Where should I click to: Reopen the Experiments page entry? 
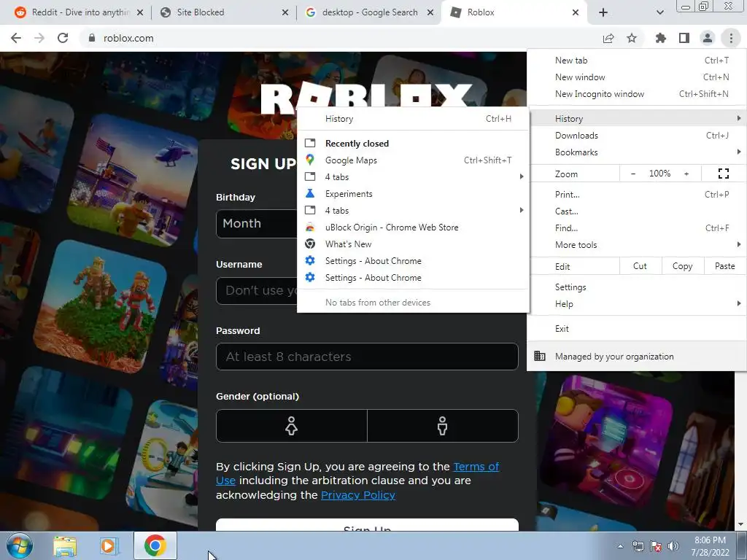tap(413, 194)
